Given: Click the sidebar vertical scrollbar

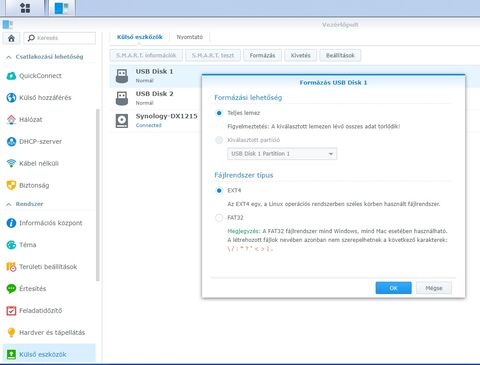Looking at the screenshot, I should [x=98, y=195].
